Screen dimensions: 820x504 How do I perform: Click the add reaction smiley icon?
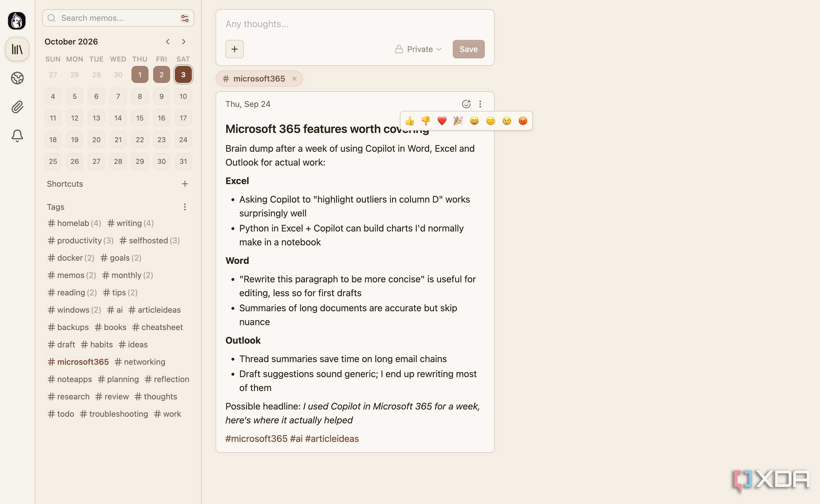pyautogui.click(x=466, y=104)
